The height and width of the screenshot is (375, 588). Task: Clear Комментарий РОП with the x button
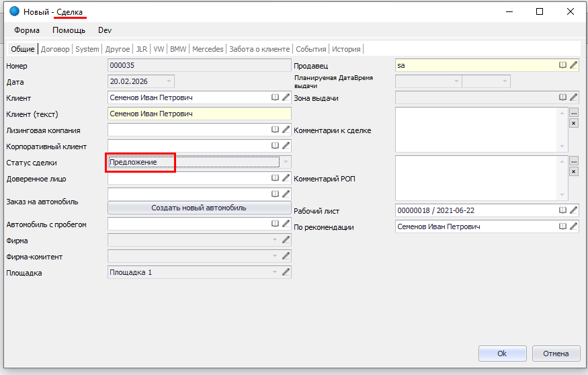573,171
